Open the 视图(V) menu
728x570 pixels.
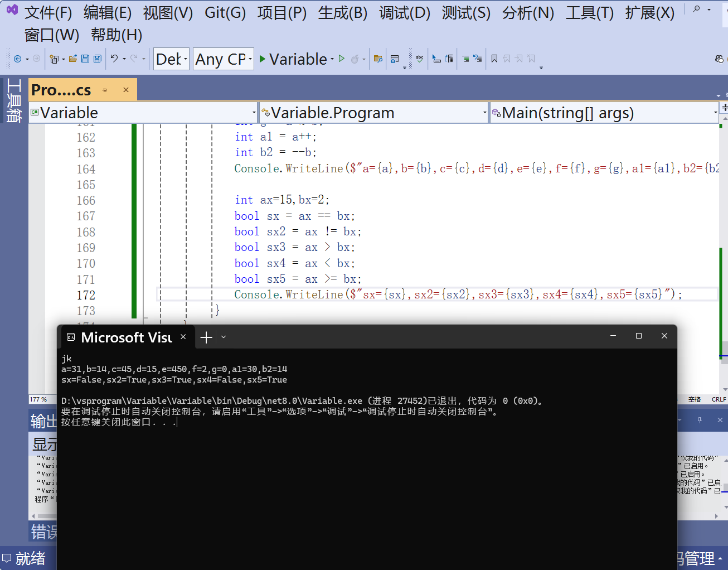point(168,12)
